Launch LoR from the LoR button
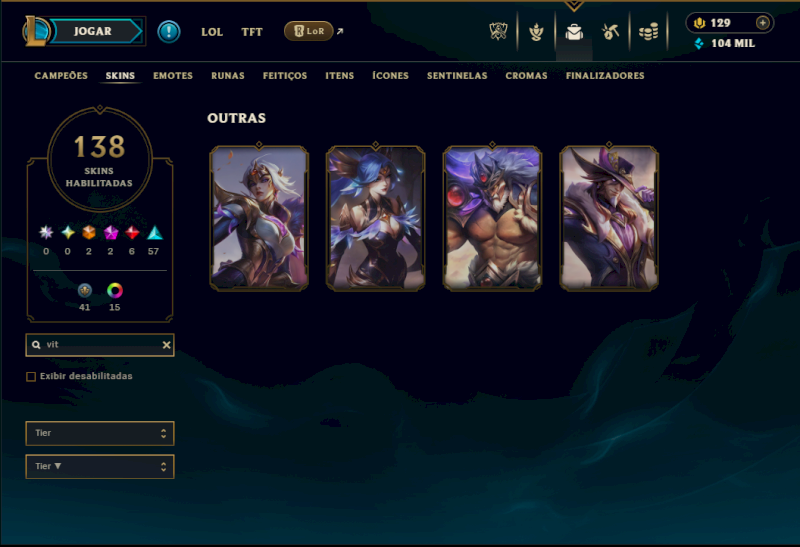This screenshot has width=800, height=547. coord(309,31)
